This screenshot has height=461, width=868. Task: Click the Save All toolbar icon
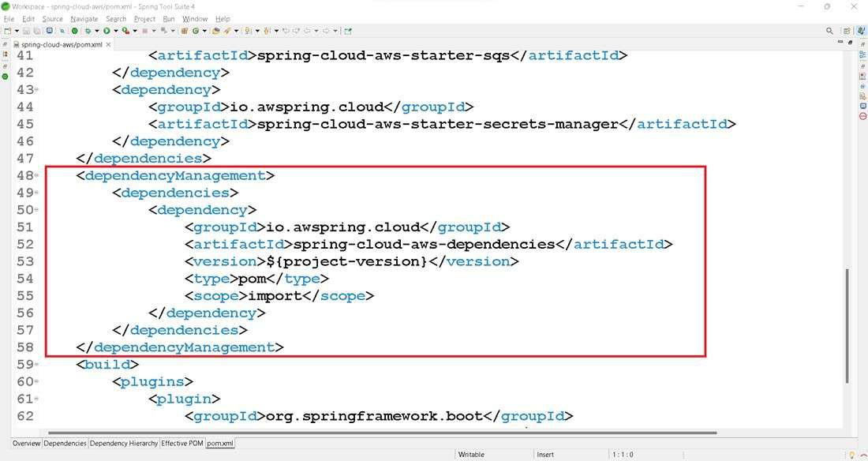click(x=36, y=31)
